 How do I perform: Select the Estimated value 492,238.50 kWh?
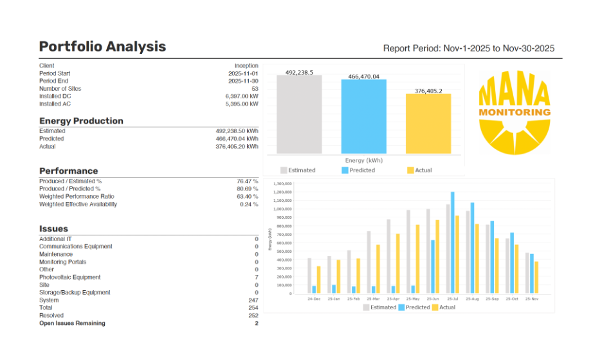coord(237,131)
